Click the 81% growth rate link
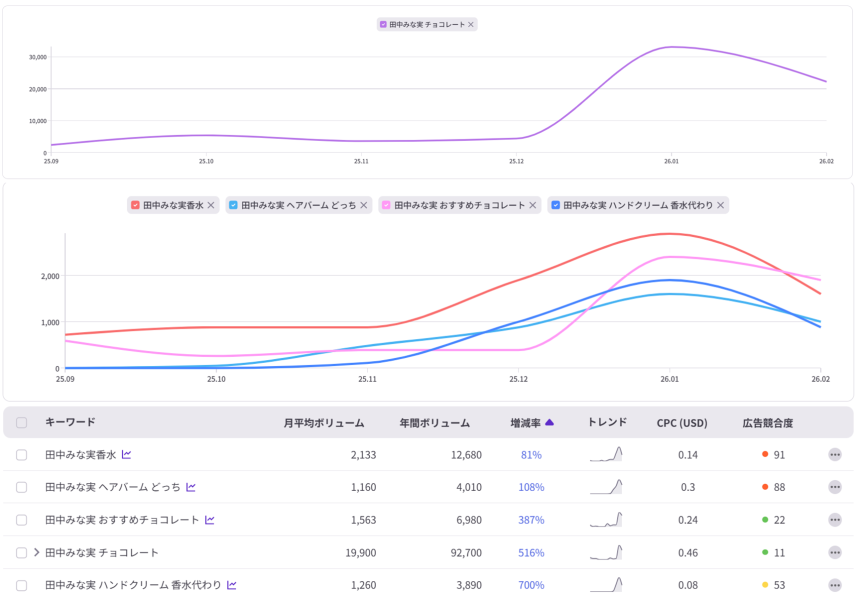859x600 pixels. point(531,455)
